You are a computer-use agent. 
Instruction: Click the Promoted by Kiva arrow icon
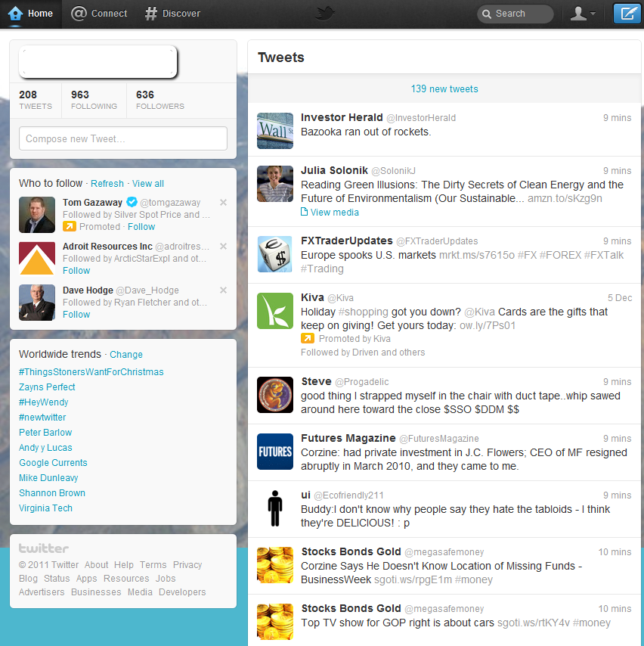307,338
